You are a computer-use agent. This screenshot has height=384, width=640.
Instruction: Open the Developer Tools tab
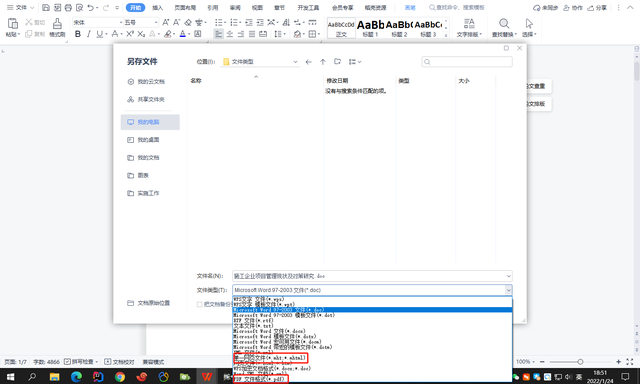pyautogui.click(x=308, y=8)
